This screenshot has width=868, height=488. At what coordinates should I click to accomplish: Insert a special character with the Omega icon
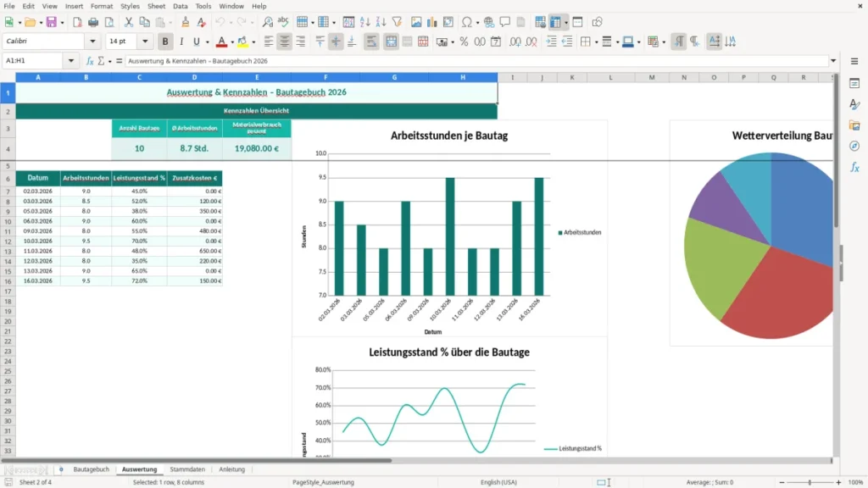click(x=467, y=22)
